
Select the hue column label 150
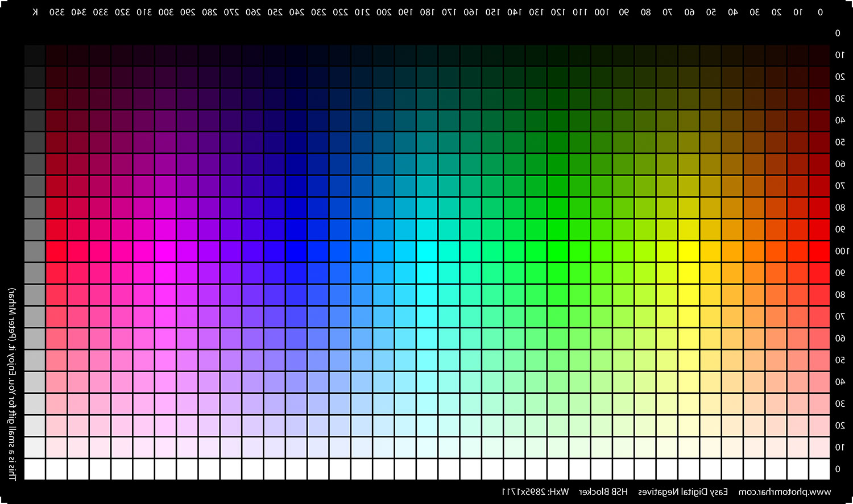pyautogui.click(x=493, y=12)
